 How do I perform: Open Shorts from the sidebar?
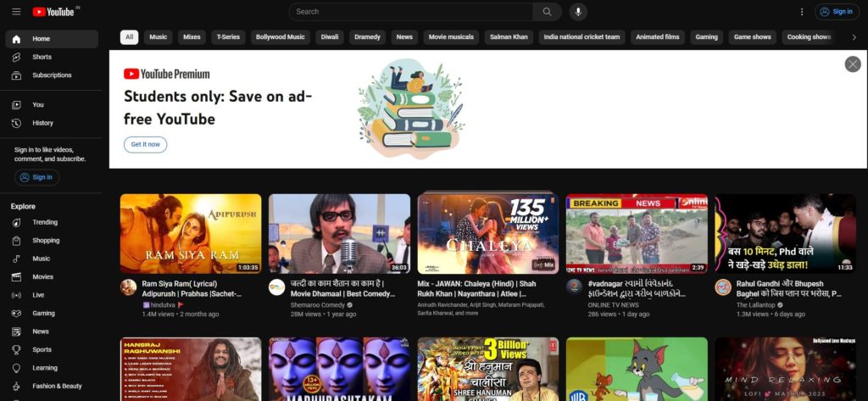point(42,57)
